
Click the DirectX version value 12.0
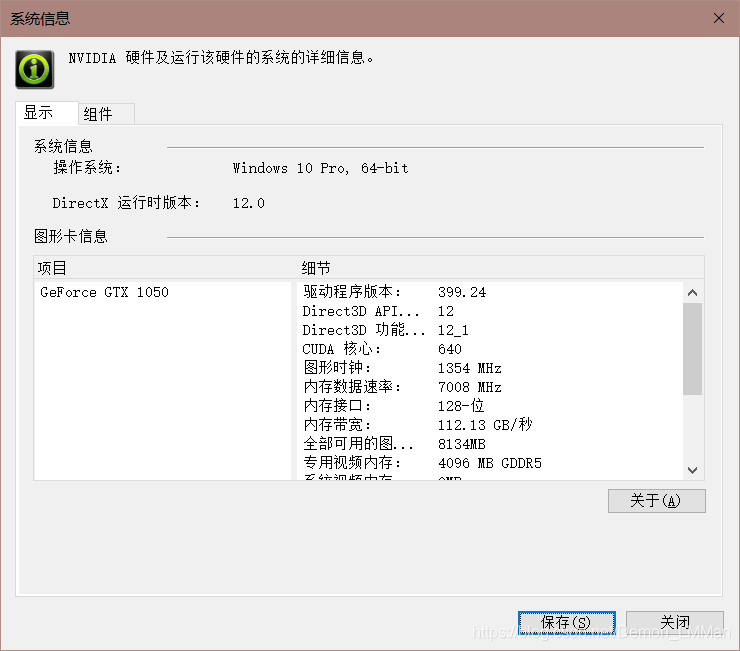coord(248,203)
